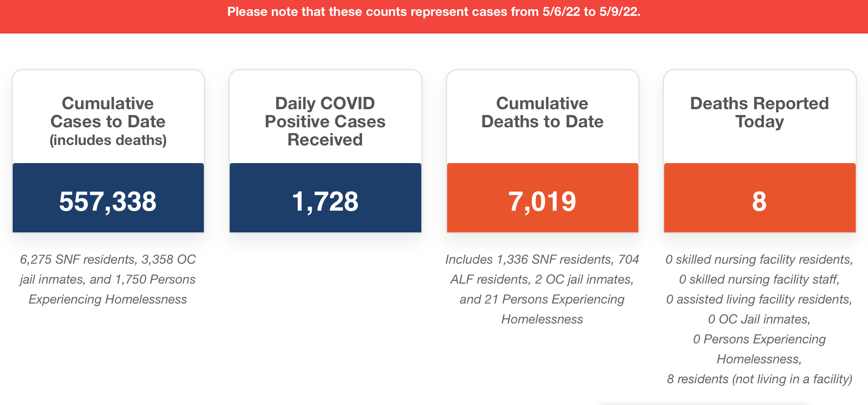Click the "jail inmates, and 1,750 Persons" line
The image size is (868, 405).
pos(108,280)
